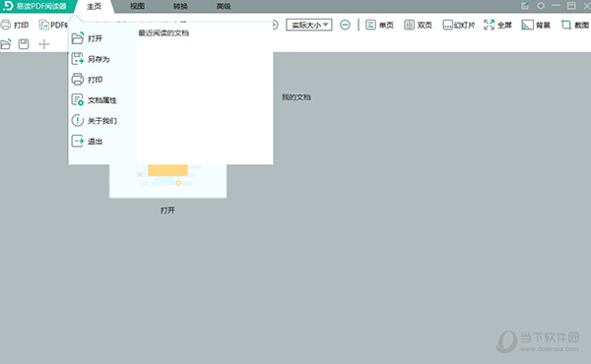
Task: Click the 我的文档 label
Action: [296, 97]
